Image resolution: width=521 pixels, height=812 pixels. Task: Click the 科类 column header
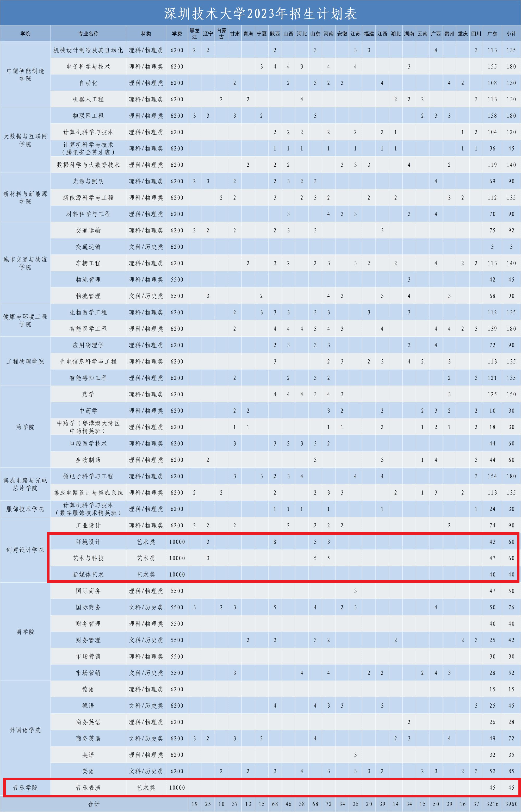point(146,34)
